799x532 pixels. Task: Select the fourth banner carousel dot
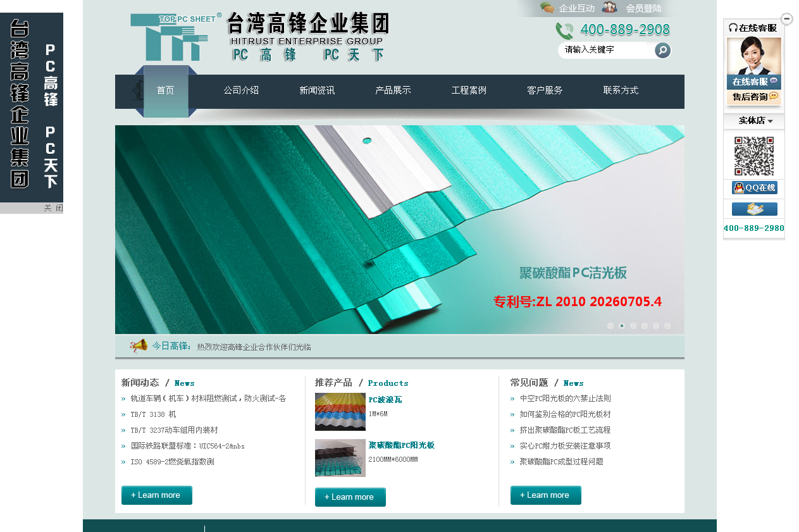tap(645, 326)
